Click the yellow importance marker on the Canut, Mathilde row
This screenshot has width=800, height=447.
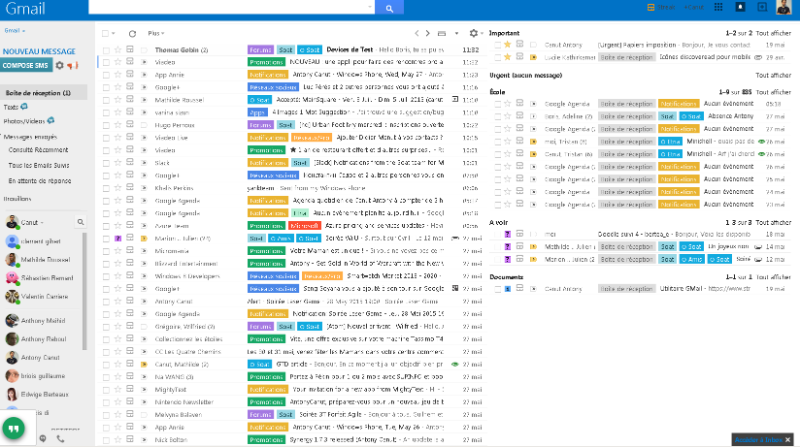coord(144,364)
